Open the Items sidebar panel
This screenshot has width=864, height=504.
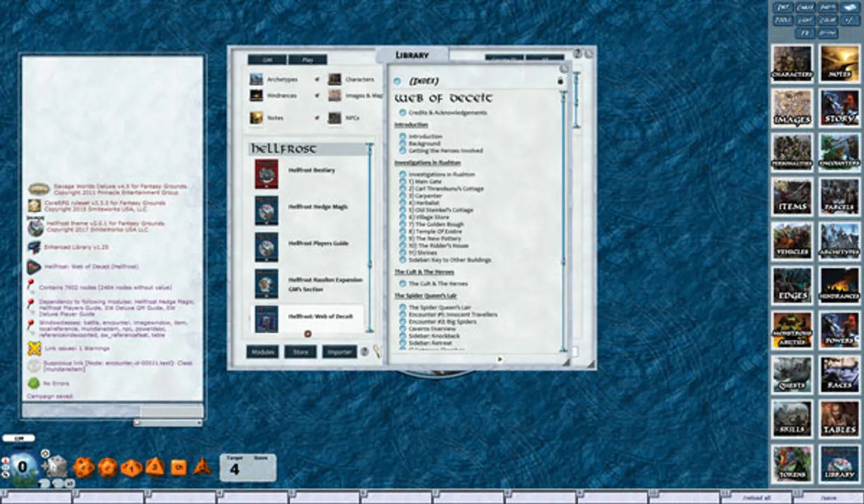(793, 197)
